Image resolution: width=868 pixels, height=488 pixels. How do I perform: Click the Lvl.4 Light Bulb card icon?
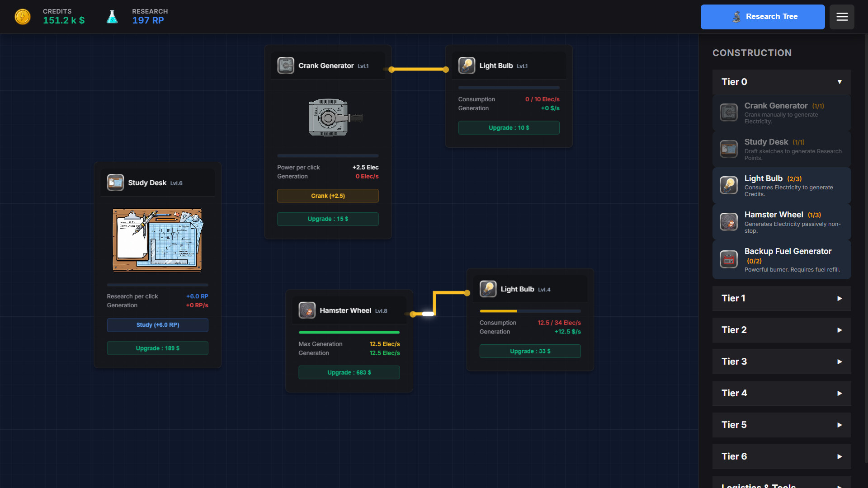coord(488,289)
